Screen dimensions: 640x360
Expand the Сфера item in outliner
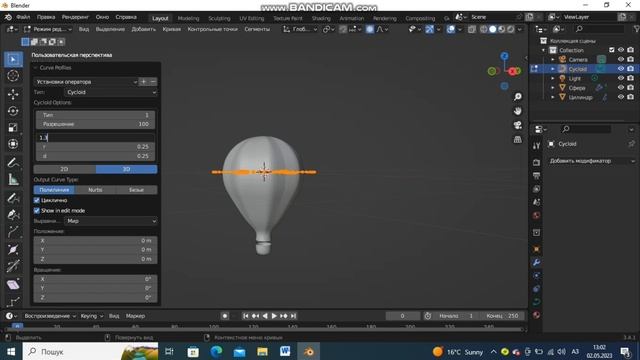[553, 88]
